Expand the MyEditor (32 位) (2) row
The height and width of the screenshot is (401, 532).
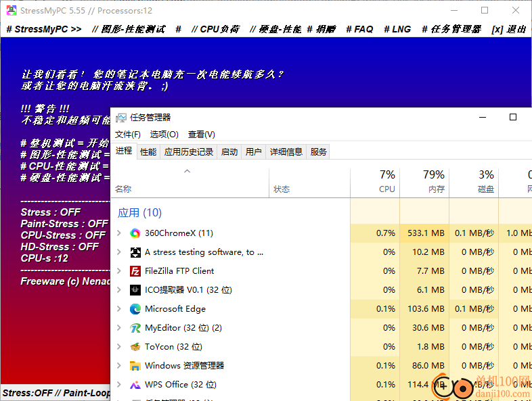[x=119, y=328]
